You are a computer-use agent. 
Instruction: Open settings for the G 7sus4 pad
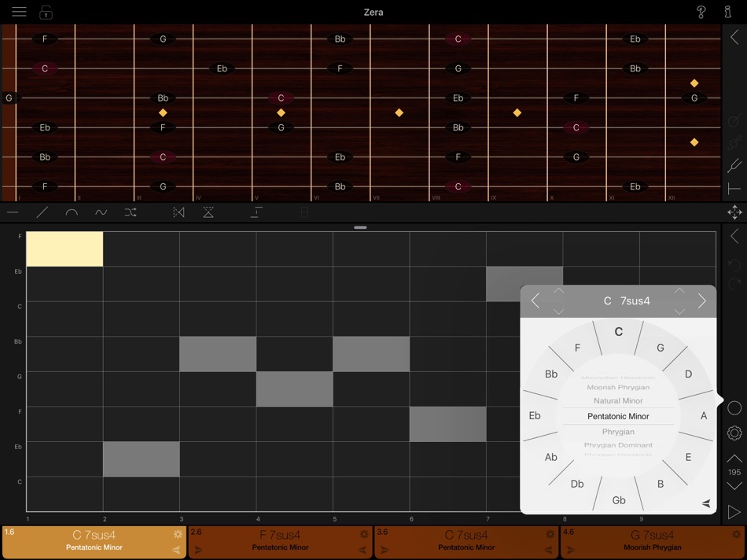(736, 534)
